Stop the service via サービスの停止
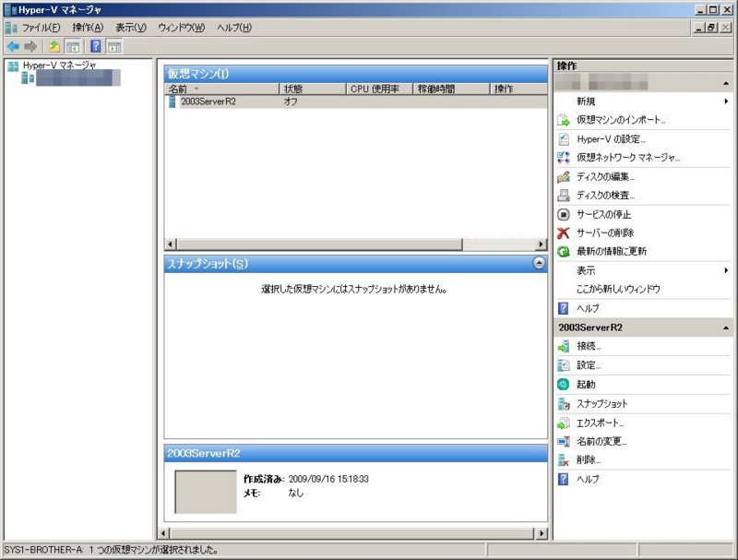This screenshot has height=560, width=738. pos(601,215)
